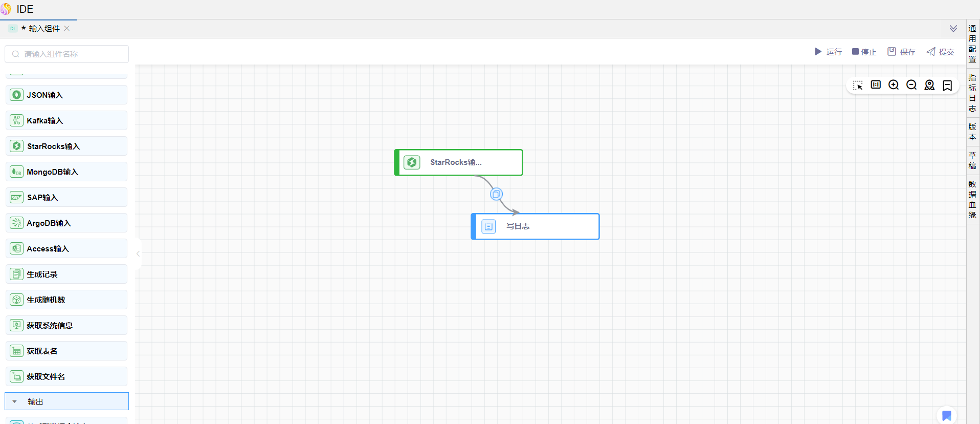Submit the workflow with 提交

click(940, 52)
